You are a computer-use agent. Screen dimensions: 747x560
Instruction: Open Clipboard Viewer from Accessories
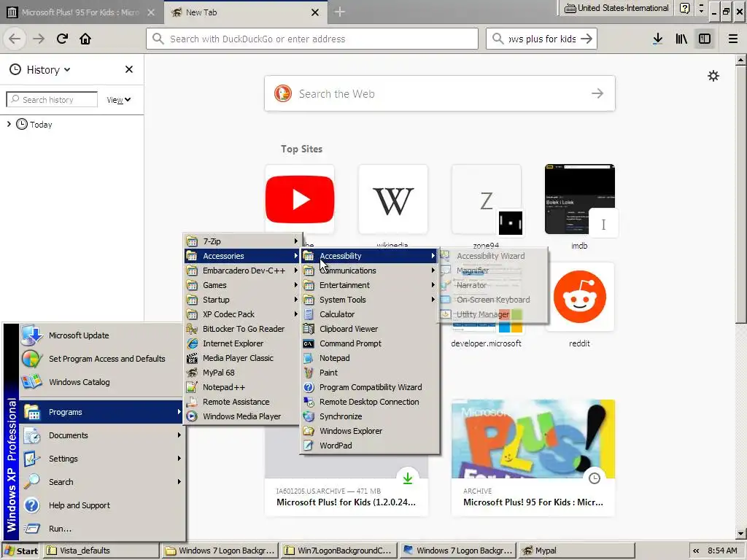pyautogui.click(x=369, y=329)
